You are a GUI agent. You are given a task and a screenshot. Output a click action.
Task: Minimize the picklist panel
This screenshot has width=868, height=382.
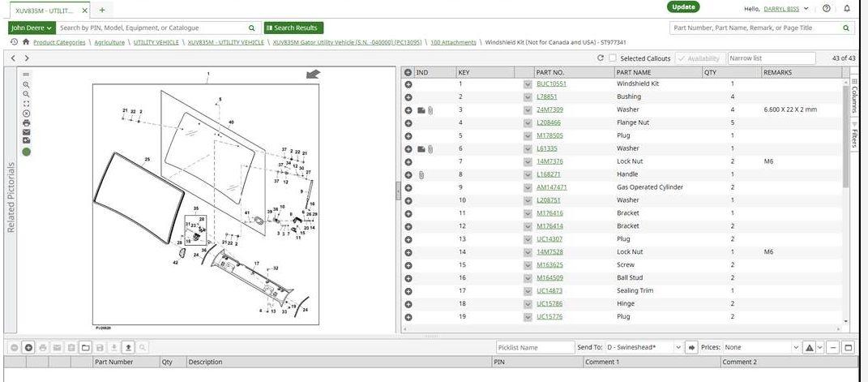[x=833, y=348]
